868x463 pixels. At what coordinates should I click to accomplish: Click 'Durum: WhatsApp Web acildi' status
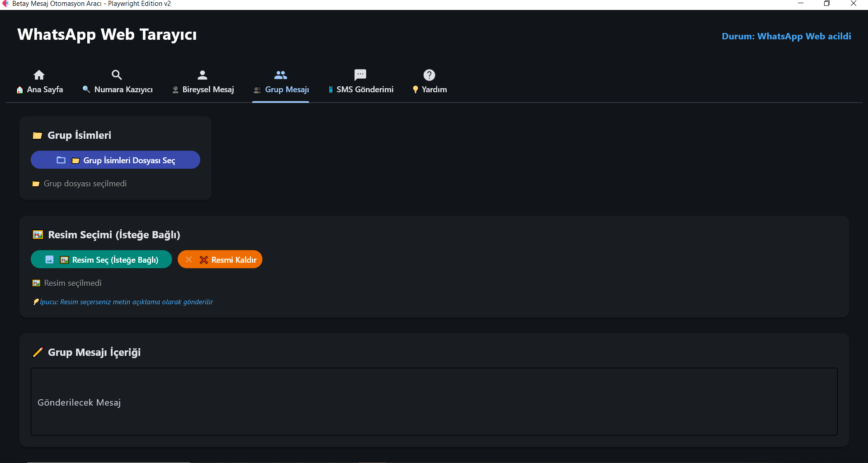786,36
